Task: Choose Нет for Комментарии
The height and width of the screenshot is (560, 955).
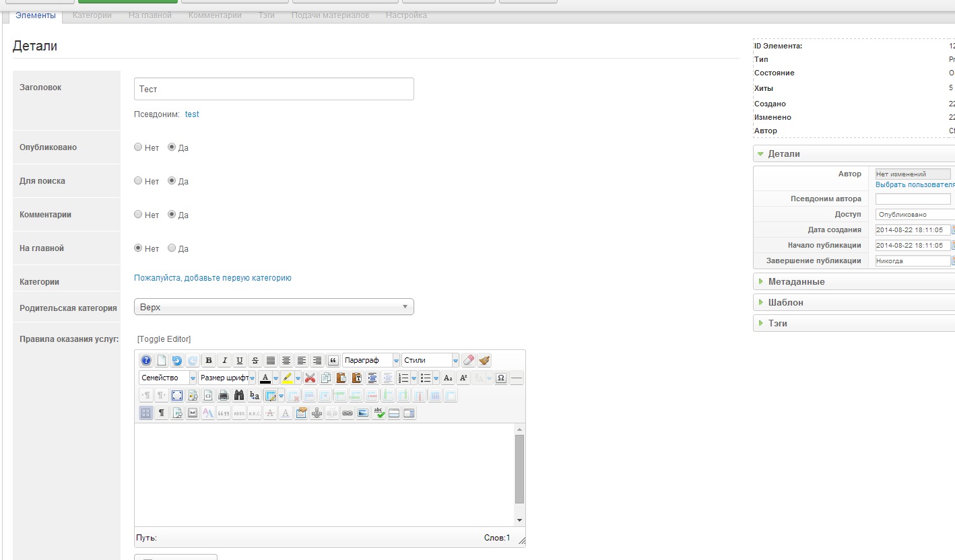Action: pos(138,215)
